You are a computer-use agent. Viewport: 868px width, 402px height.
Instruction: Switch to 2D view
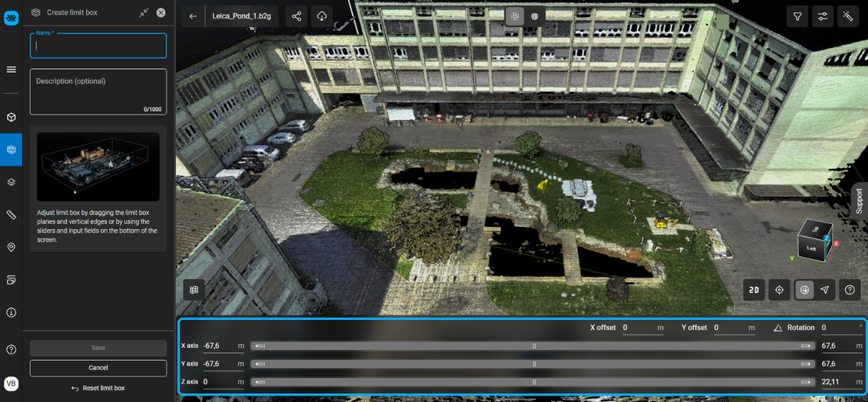click(x=754, y=290)
